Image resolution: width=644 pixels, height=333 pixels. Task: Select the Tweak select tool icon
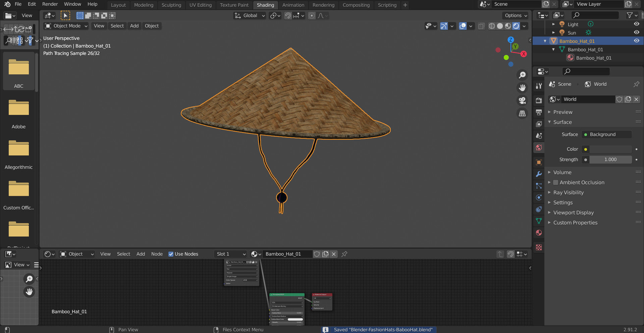click(x=65, y=15)
